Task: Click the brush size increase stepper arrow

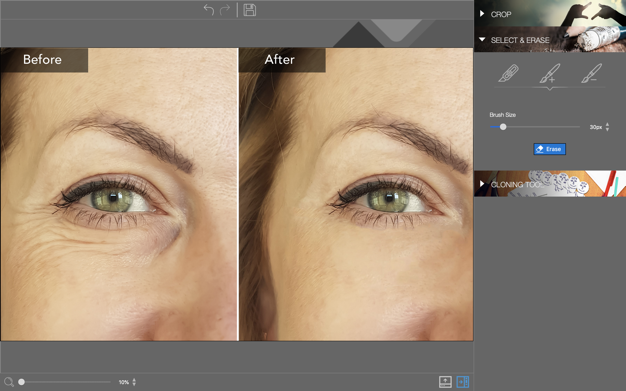Action: (607, 124)
